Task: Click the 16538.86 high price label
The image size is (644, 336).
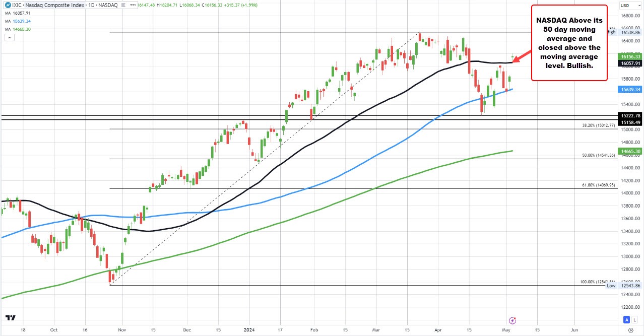Action: pos(630,32)
